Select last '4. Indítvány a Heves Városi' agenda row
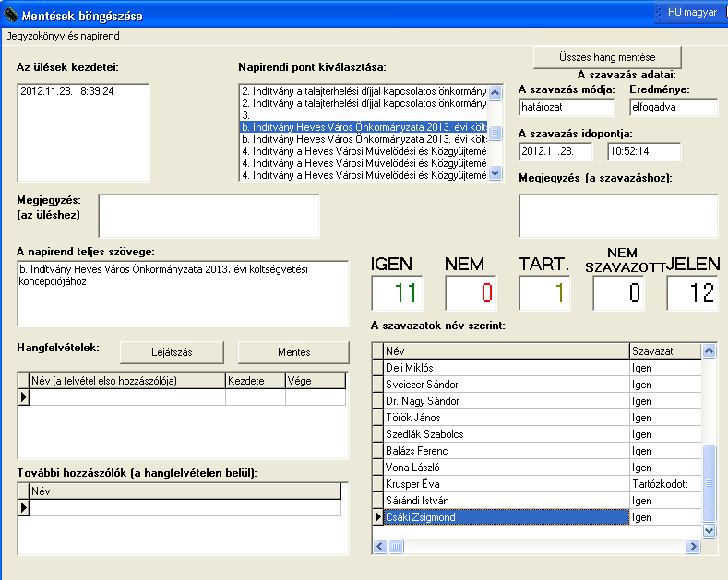The width and height of the screenshot is (728, 580). (x=364, y=175)
